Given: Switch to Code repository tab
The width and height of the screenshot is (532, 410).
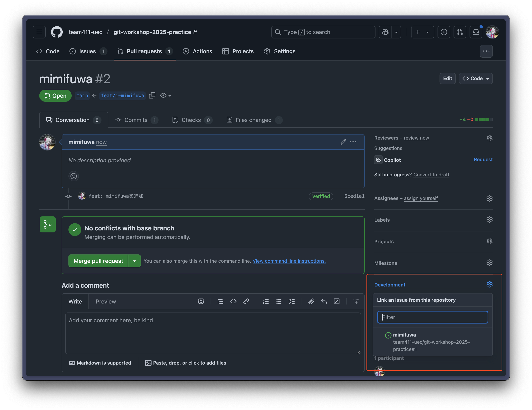Looking at the screenshot, I should [x=48, y=51].
